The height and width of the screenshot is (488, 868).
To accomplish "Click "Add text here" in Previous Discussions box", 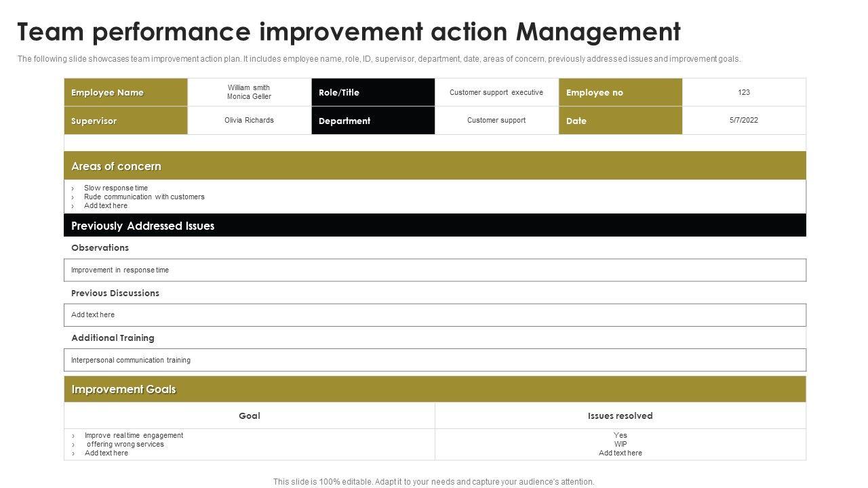I will (93, 314).
